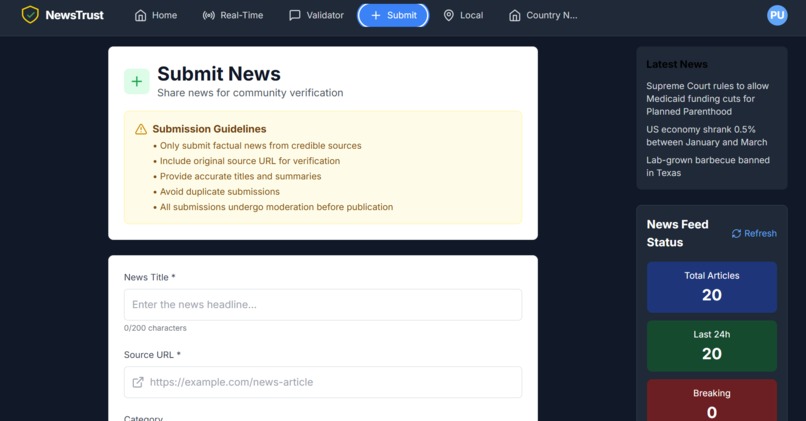Image resolution: width=806 pixels, height=421 pixels.
Task: Click the '0/200 characters' counter text
Action: (x=155, y=328)
